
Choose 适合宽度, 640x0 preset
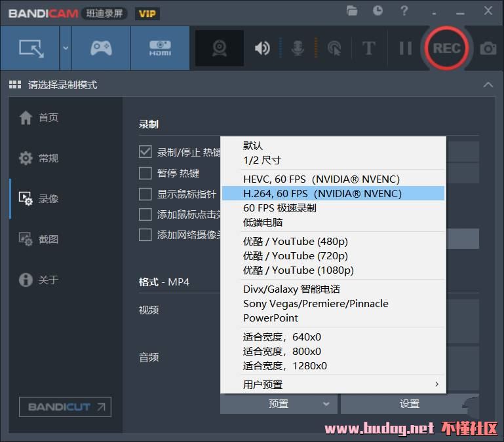pyautogui.click(x=333, y=337)
